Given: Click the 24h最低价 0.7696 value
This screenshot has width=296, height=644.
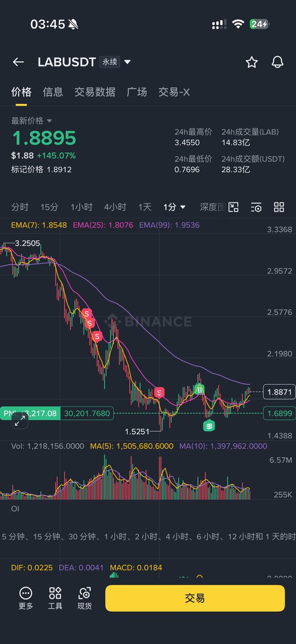Looking at the screenshot, I should coord(187,170).
